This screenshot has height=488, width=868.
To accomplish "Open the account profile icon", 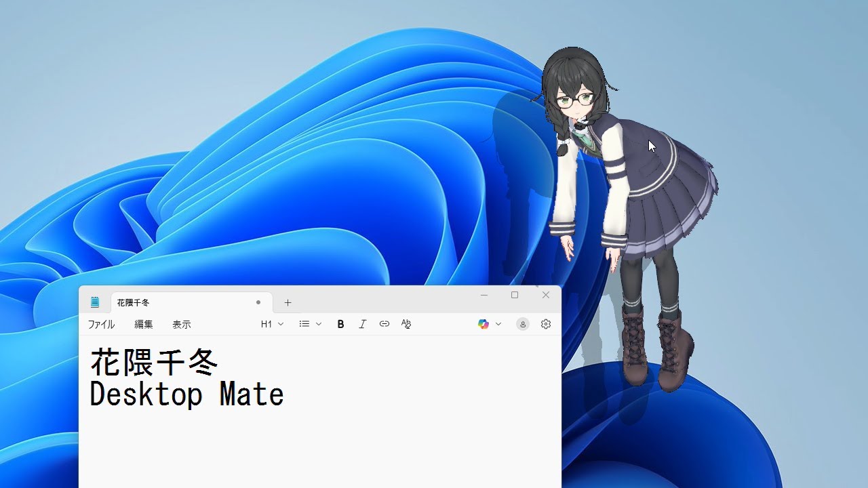I will 523,324.
